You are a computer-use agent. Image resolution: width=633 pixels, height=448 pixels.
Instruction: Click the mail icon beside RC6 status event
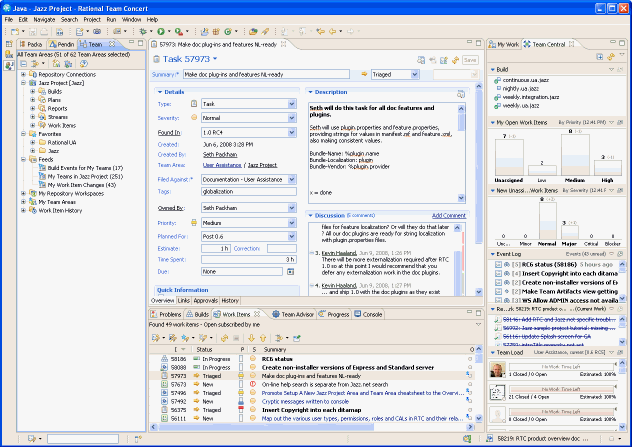[x=499, y=265]
